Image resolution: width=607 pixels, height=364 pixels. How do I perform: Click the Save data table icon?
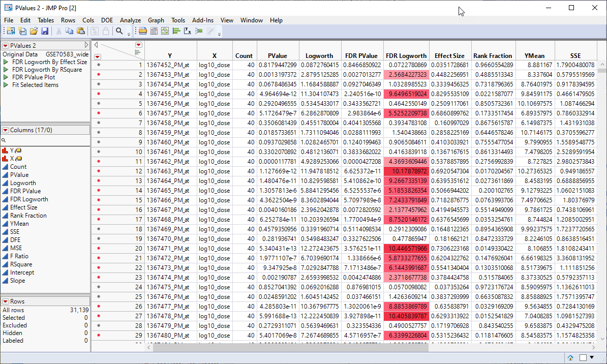click(45, 31)
